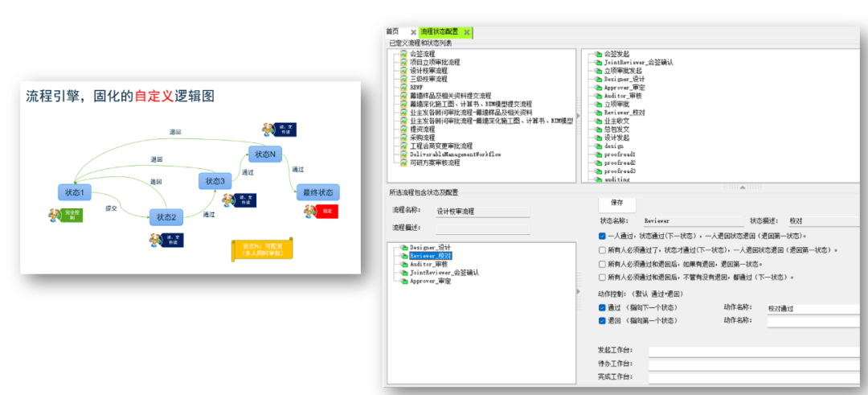The image size is (868, 395).
Task: Click splitter arrow beside lower state list
Action: pos(579,291)
